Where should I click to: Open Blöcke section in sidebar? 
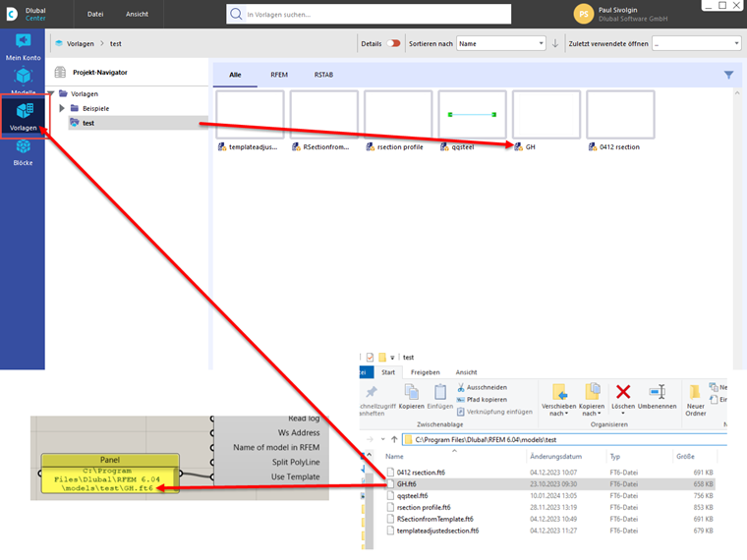pos(23,152)
